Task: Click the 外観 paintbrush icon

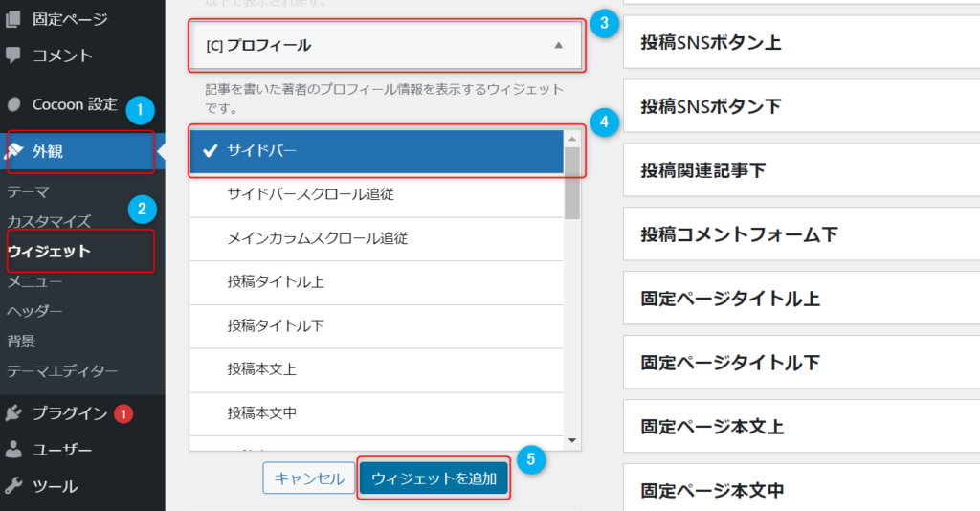Action: coord(13,151)
